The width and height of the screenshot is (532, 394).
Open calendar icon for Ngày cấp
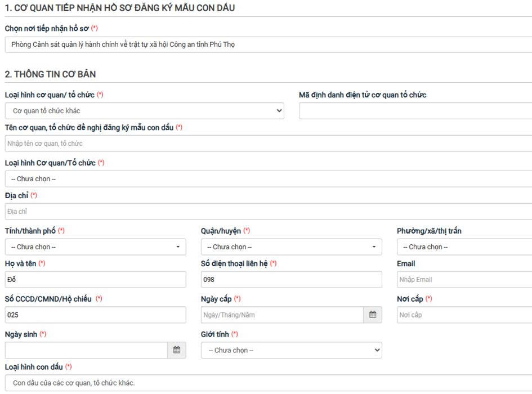tap(373, 315)
